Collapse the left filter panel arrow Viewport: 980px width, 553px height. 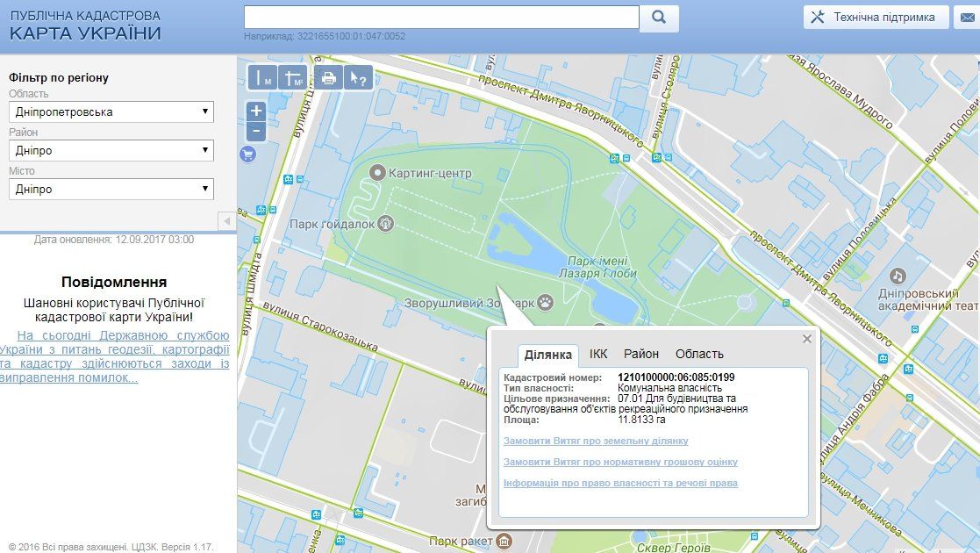point(226,220)
